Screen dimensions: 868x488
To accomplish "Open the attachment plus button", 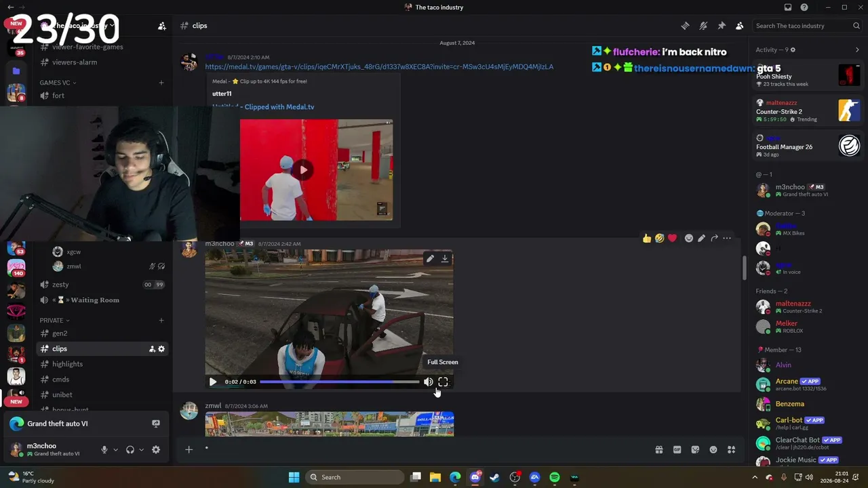I will point(189,449).
